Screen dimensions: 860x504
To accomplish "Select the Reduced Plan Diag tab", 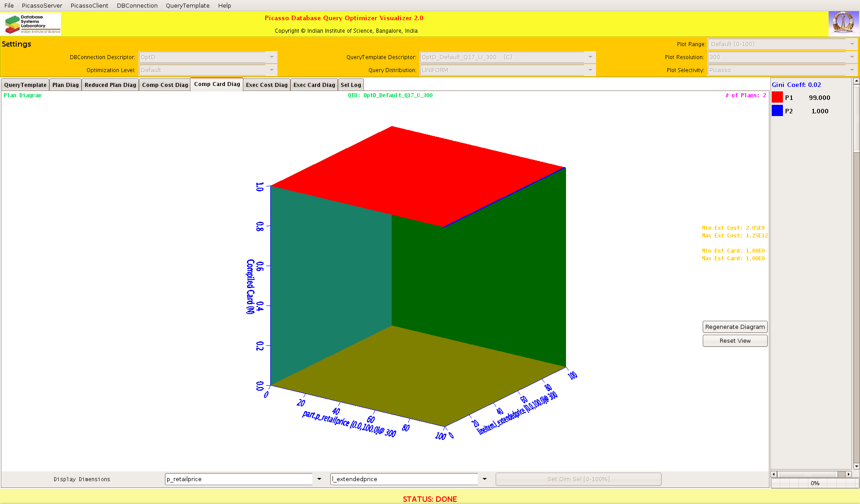I will tap(110, 85).
